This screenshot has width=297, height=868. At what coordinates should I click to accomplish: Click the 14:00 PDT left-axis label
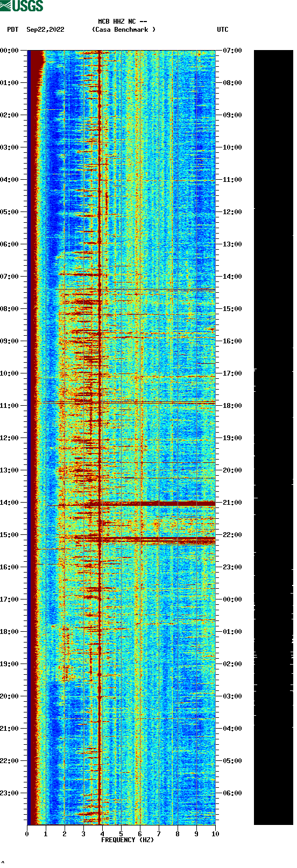click(x=10, y=503)
